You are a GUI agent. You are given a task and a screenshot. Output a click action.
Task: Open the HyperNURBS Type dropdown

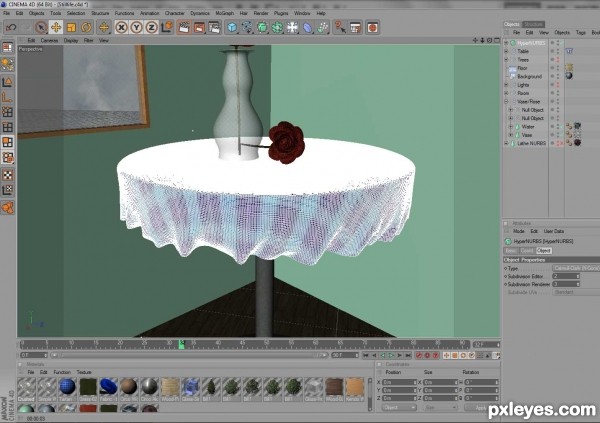pos(576,268)
